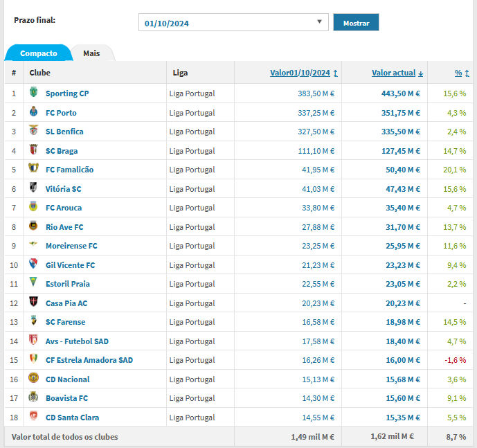Click SL Benfica's 335,50 M € value
Screen dimensions: 477x448
pos(401,132)
